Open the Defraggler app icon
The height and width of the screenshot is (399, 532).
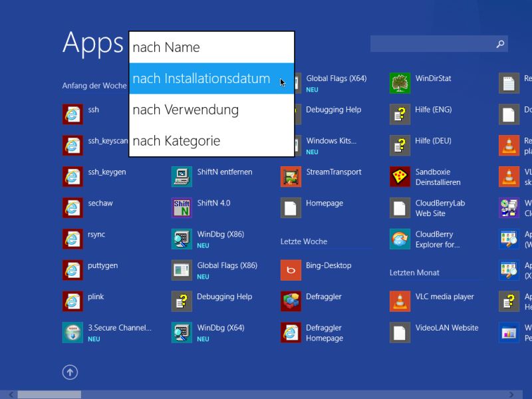(291, 301)
